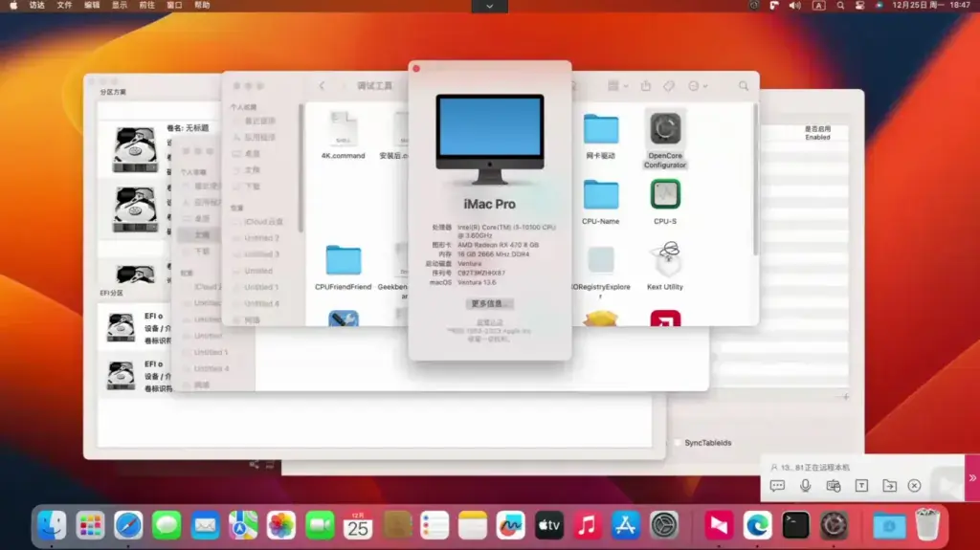Open the Apple menu
Viewport: 980px width, 550px height.
point(13,5)
